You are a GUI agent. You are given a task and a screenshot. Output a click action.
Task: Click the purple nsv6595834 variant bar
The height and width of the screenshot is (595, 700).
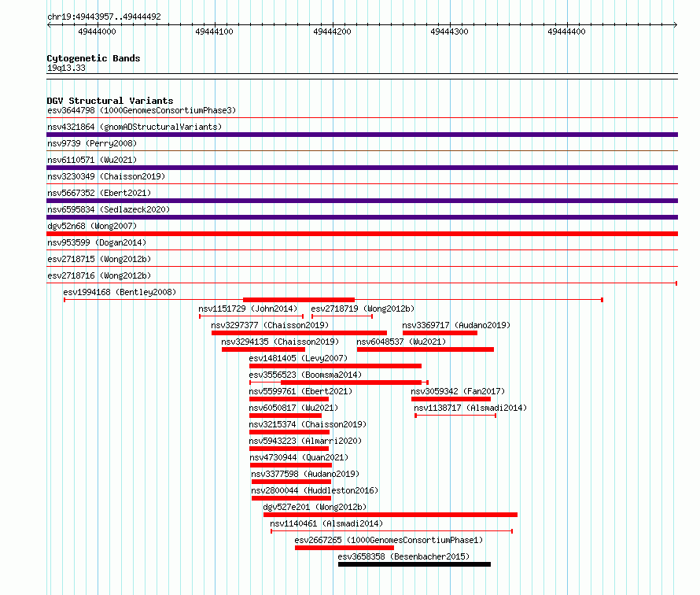(362, 217)
